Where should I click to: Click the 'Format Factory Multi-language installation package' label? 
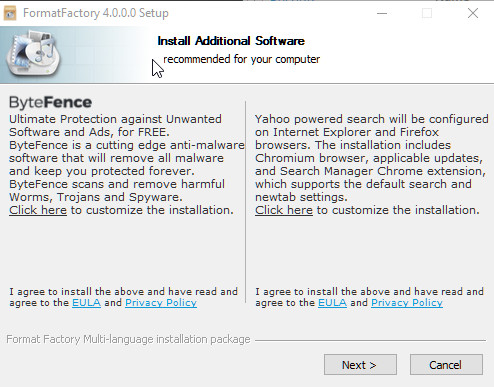(x=128, y=339)
